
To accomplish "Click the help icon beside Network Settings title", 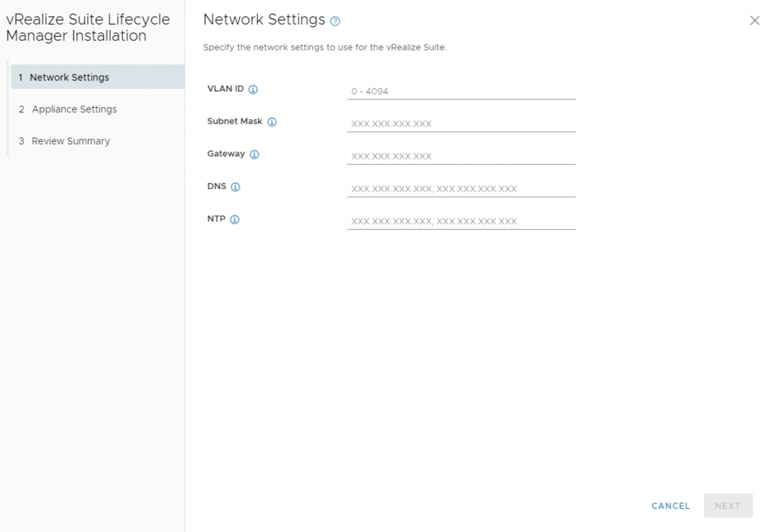I will (x=335, y=21).
